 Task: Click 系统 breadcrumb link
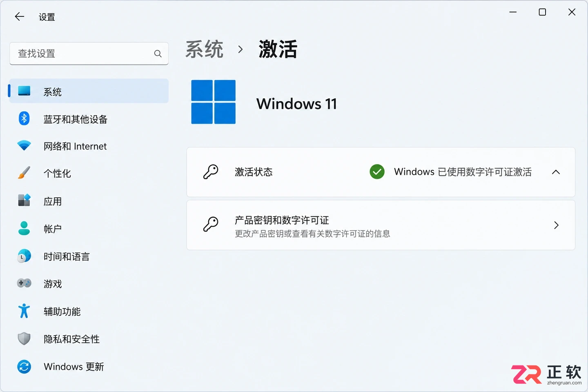click(205, 49)
